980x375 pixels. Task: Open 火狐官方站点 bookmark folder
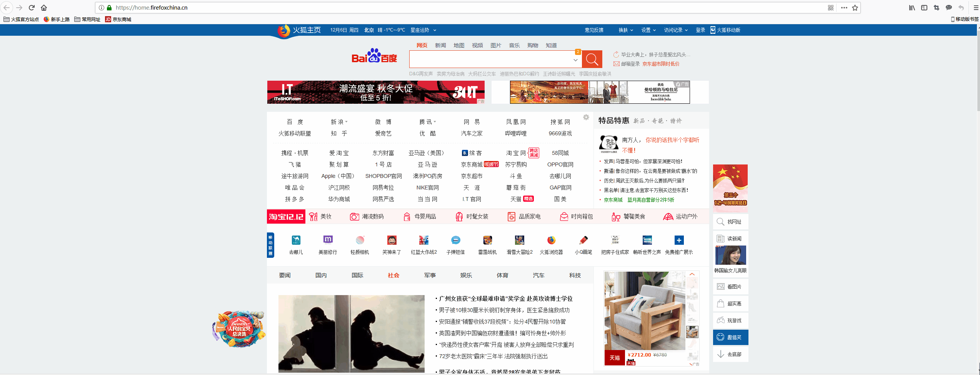[x=22, y=19]
